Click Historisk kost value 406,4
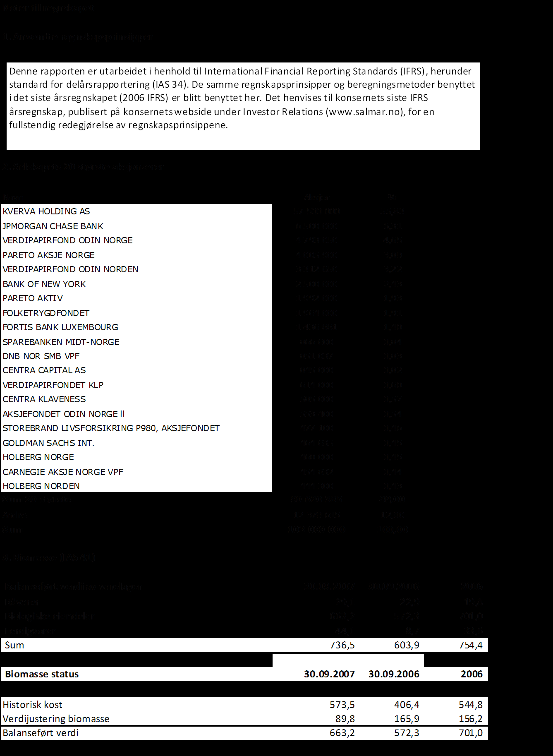Image resolution: width=553 pixels, height=756 pixels. click(x=407, y=705)
